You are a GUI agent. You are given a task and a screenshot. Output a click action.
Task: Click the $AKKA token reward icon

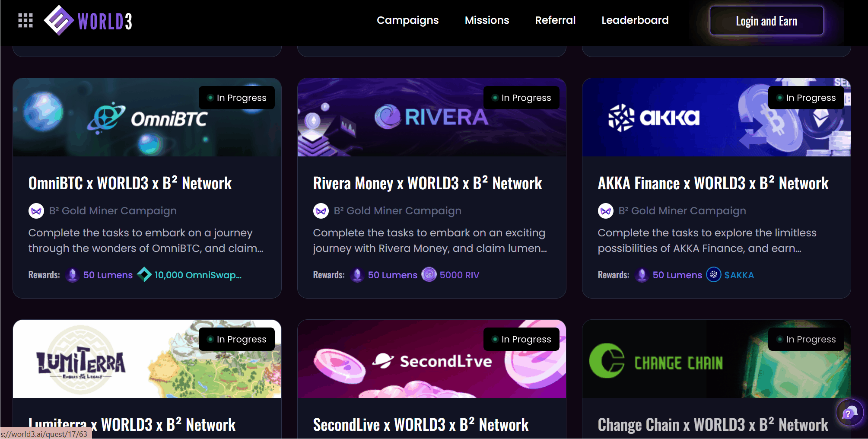click(713, 274)
